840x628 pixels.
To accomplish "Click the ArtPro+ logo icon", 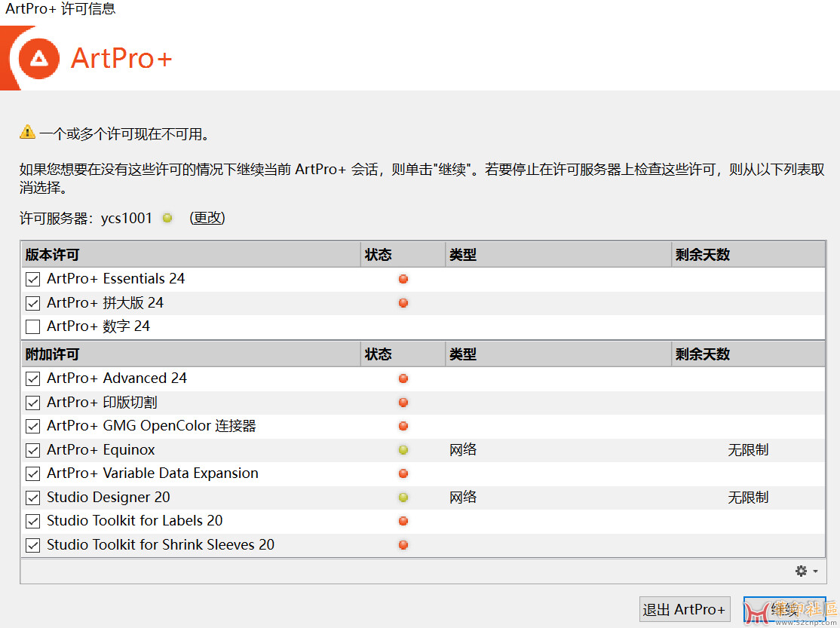I will [x=38, y=58].
